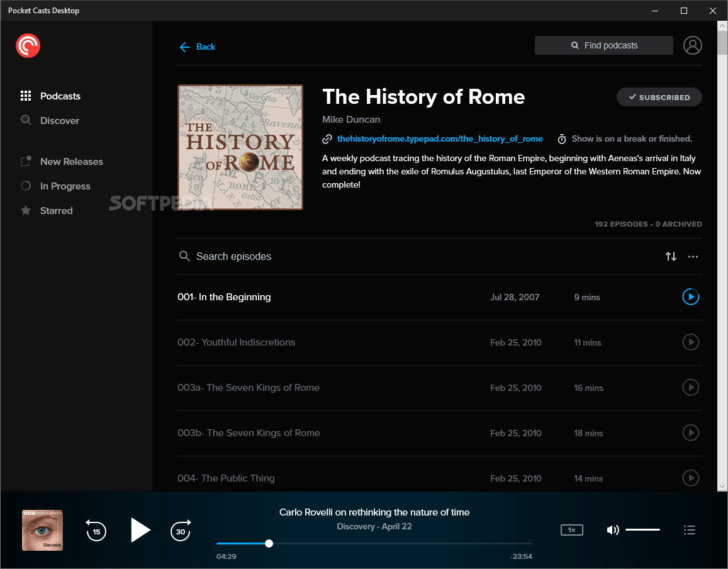Viewport: 728px width, 569px height.
Task: Open the account profile icon
Action: click(x=693, y=45)
